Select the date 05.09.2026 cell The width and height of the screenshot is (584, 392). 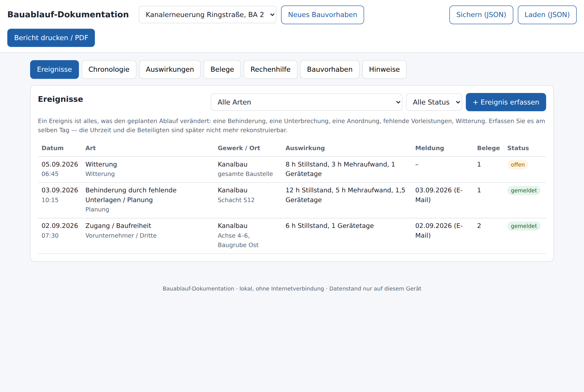pyautogui.click(x=60, y=164)
